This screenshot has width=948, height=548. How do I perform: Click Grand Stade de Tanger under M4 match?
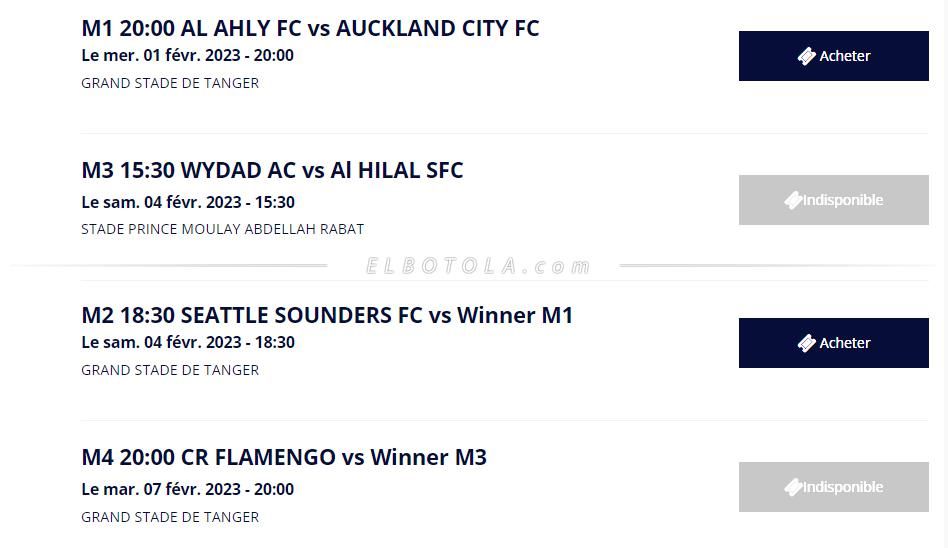[x=170, y=517]
